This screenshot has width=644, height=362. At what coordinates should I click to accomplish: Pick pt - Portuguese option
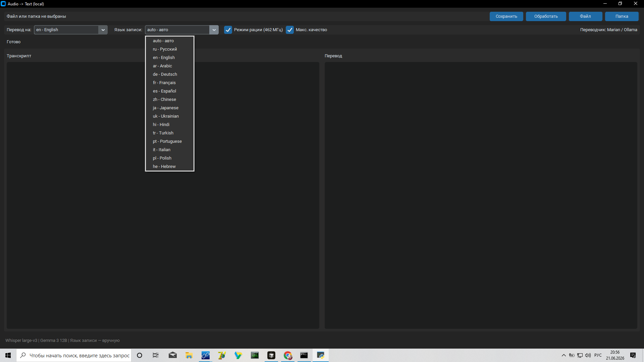tap(170, 141)
